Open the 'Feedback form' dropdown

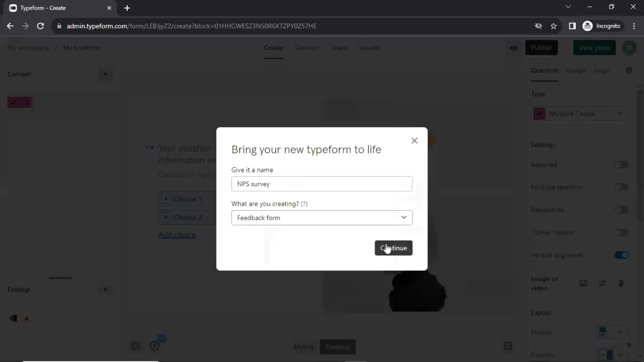click(x=322, y=218)
